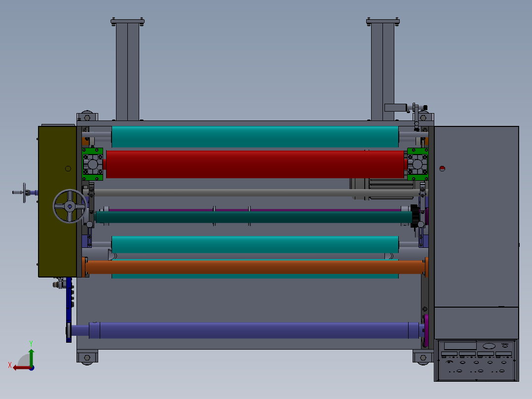This screenshot has height=399, width=532.
Task: Select the blue bracket below the olive cover
Action: [69, 309]
